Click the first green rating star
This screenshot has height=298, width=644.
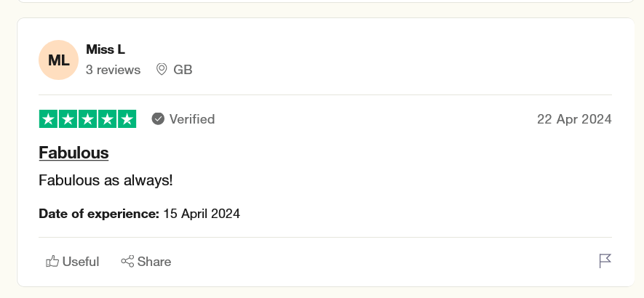[48, 119]
